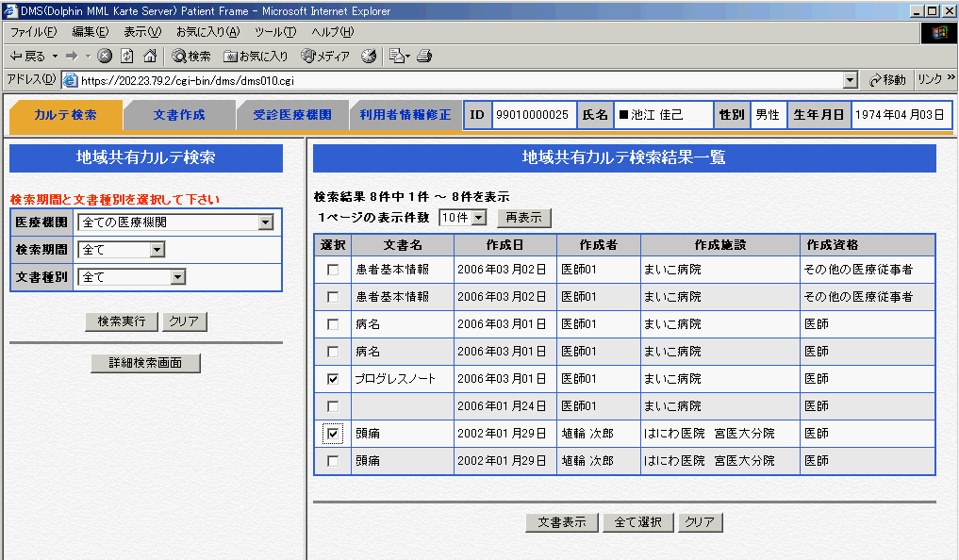Click the 戻る back arrow button
The height and width of the screenshot is (560, 959).
coord(28,56)
